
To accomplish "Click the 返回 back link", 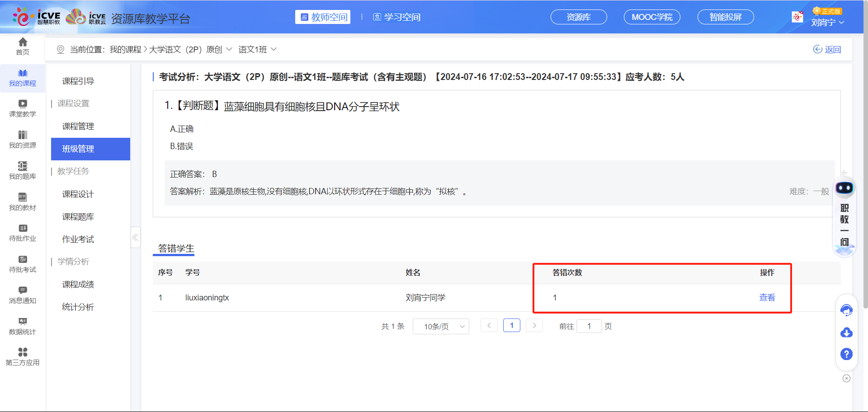I will (827, 49).
